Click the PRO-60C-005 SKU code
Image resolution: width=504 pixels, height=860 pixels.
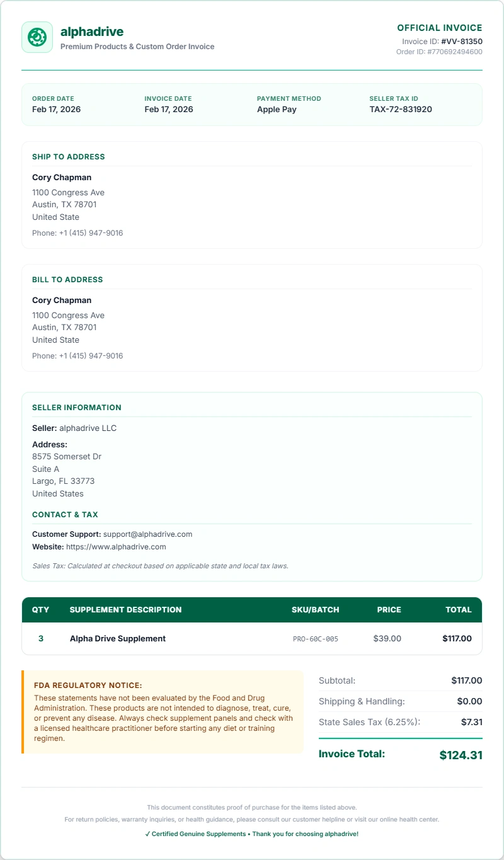(316, 639)
